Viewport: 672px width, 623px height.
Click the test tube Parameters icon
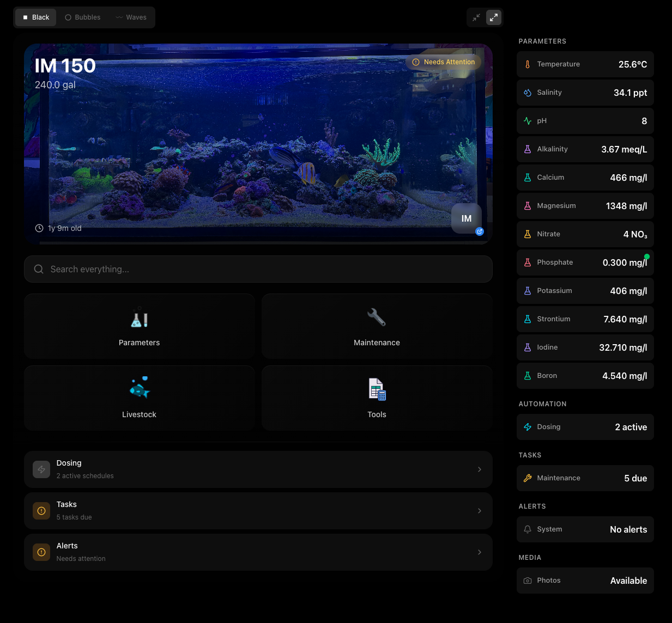[139, 317]
